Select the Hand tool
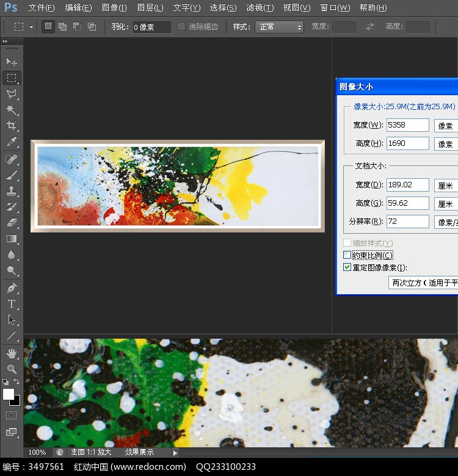 [x=12, y=353]
